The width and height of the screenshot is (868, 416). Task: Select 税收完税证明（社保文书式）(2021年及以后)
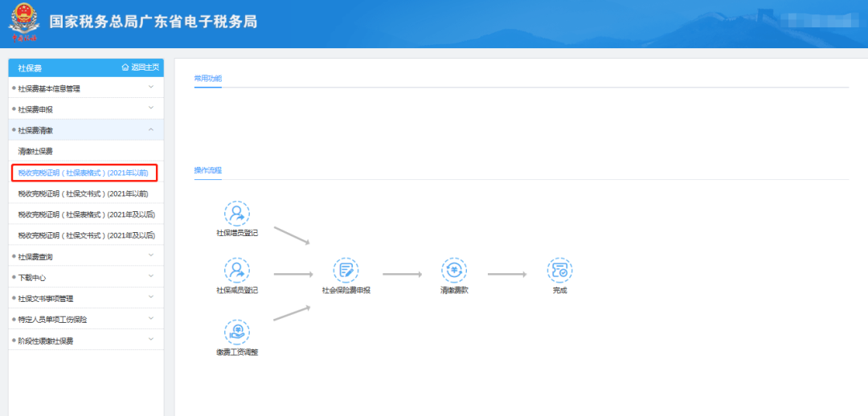(86, 235)
